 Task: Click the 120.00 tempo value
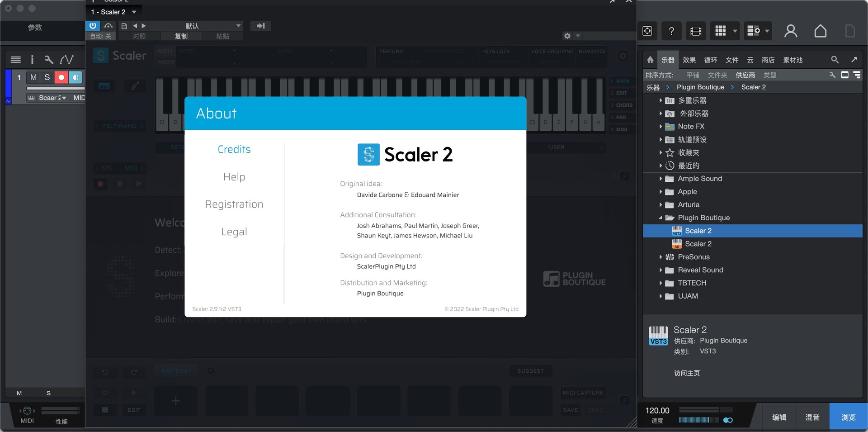tap(657, 410)
